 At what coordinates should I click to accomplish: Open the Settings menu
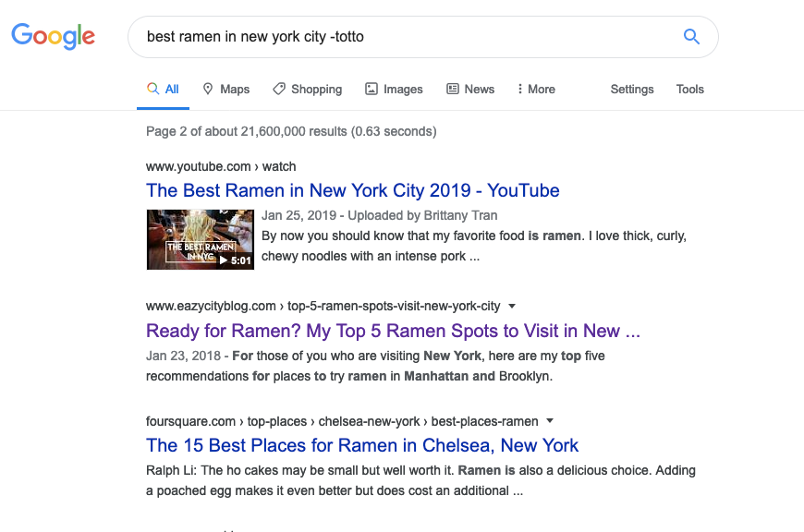632,90
